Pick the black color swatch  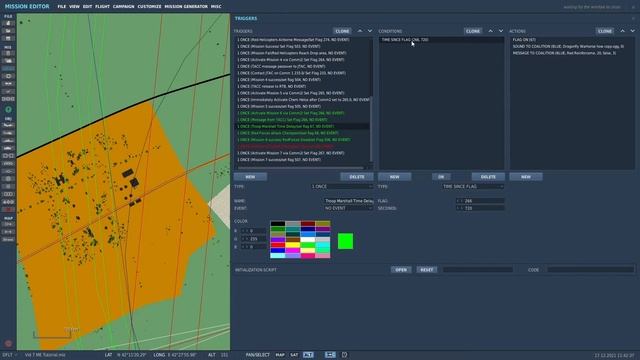tap(278, 223)
